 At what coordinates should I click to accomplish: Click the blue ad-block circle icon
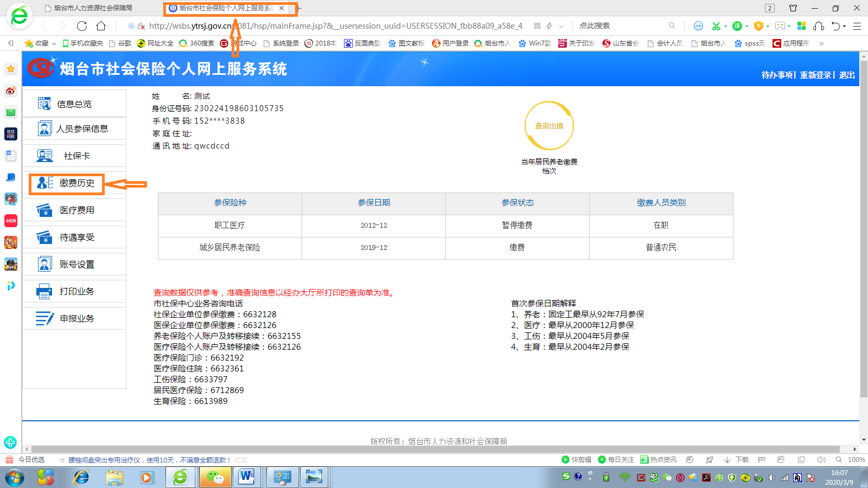click(698, 26)
